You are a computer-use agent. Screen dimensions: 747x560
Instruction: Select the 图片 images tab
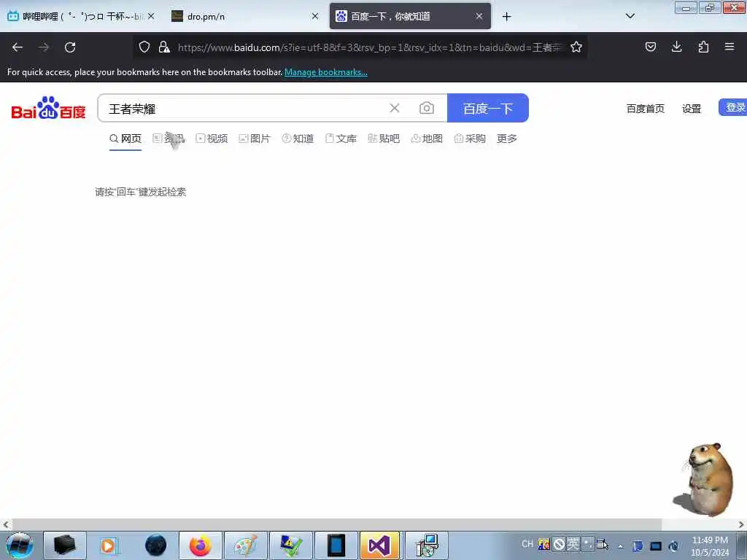click(255, 139)
